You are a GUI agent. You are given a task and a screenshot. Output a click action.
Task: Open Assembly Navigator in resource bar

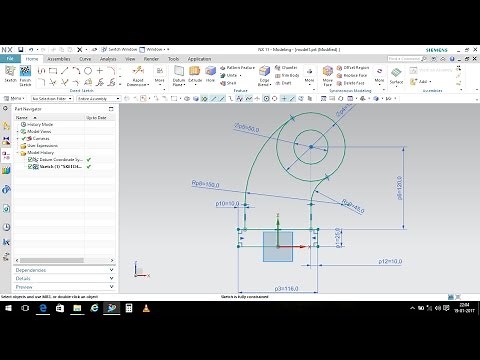(6, 126)
